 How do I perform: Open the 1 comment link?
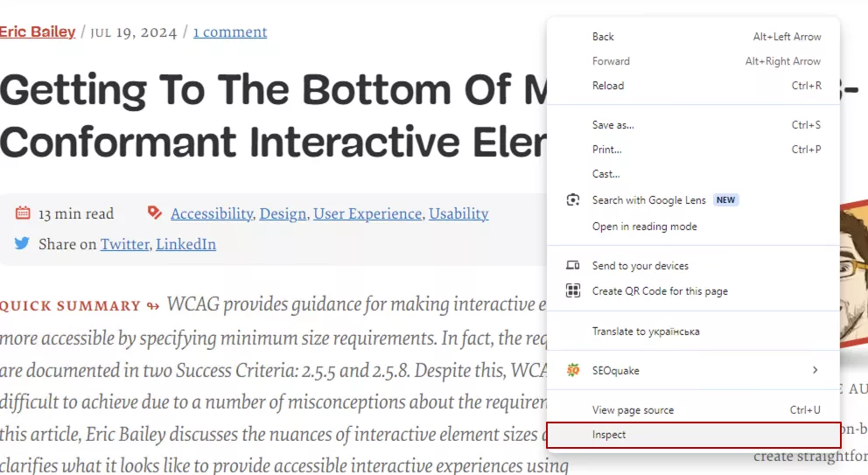click(x=230, y=32)
